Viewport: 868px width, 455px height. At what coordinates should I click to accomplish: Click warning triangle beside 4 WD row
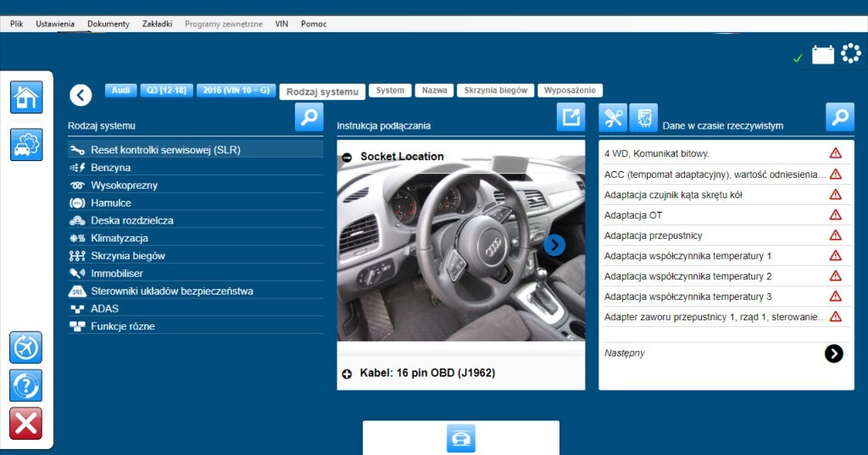click(835, 153)
